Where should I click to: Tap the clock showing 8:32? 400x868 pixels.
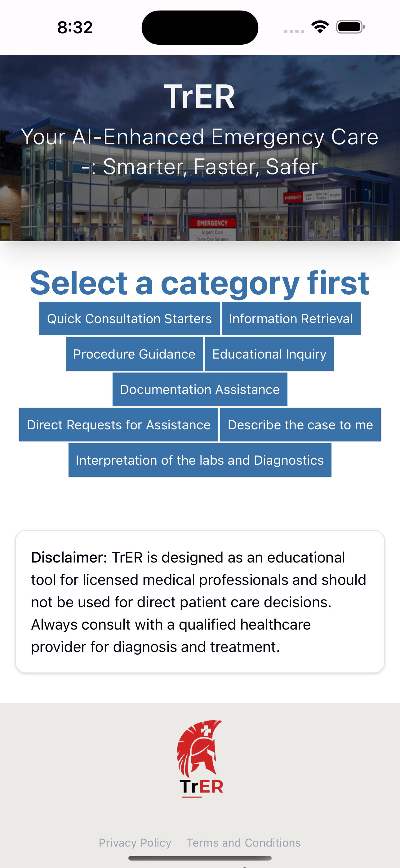[x=75, y=27]
